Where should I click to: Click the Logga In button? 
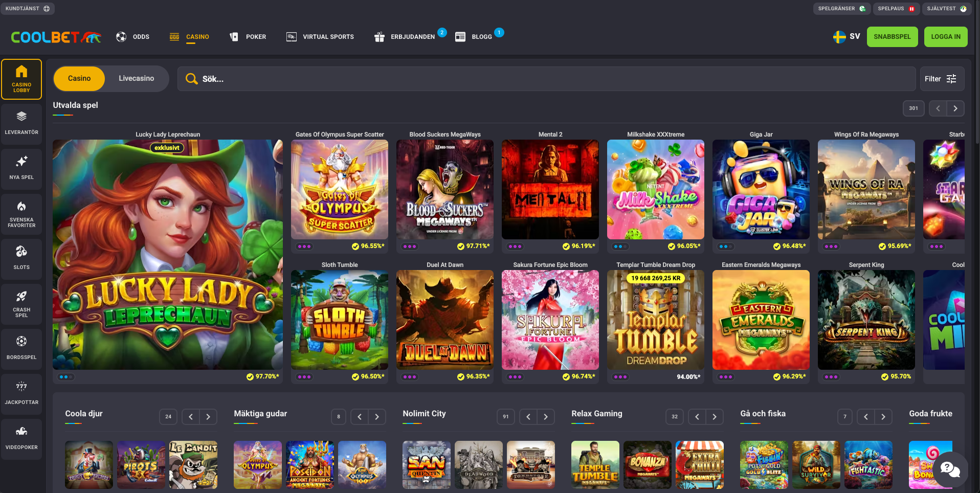[946, 37]
